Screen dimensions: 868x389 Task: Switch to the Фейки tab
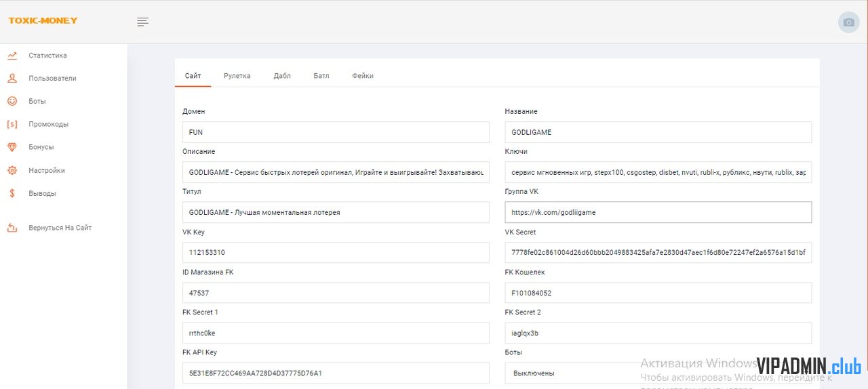pyautogui.click(x=363, y=76)
